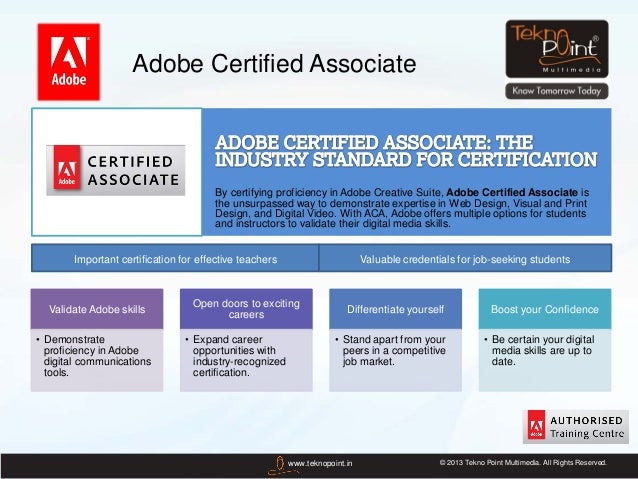Click the Adobe Authorised Training Centre badge
Viewport: 638px width, 479px height.
tap(575, 427)
